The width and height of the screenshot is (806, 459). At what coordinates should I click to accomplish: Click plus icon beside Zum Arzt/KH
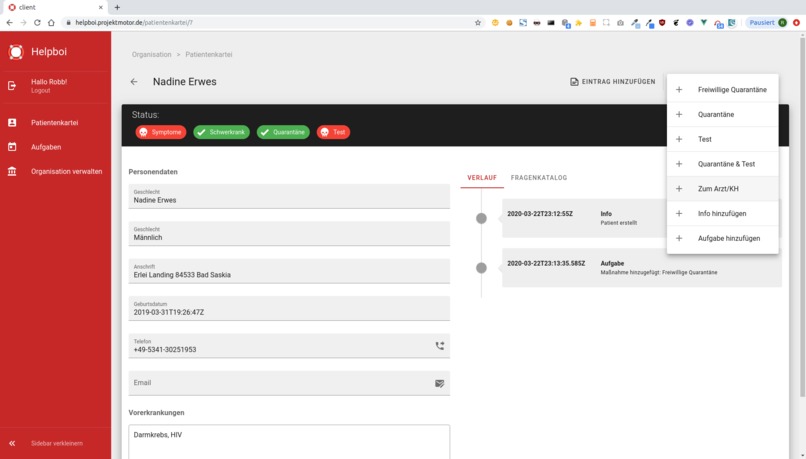[x=679, y=189]
